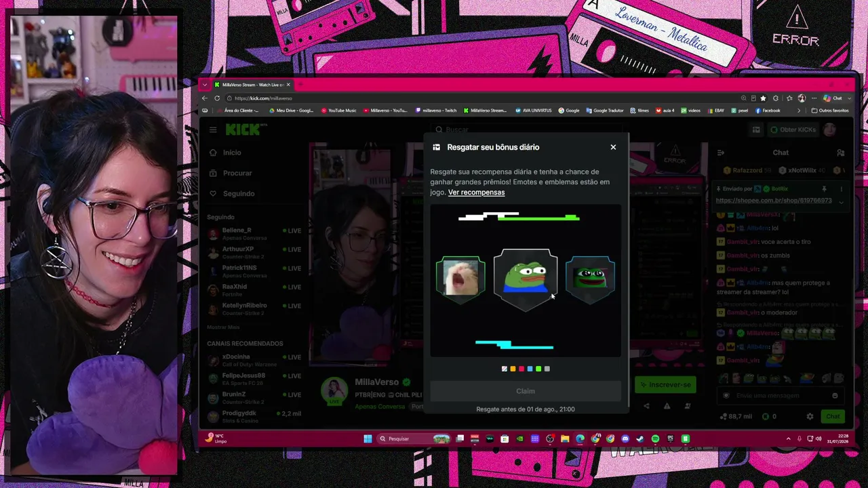Open the Kick user avatar menu

829,129
